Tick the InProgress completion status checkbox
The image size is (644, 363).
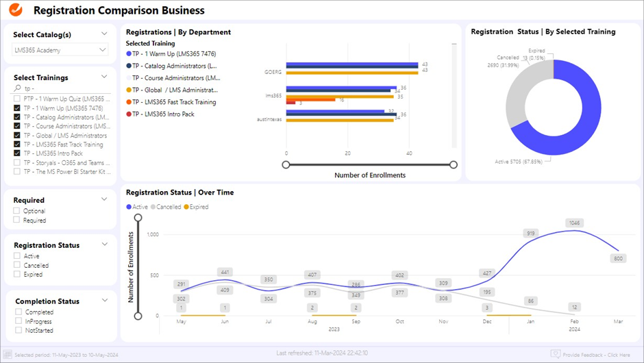pos(17,321)
